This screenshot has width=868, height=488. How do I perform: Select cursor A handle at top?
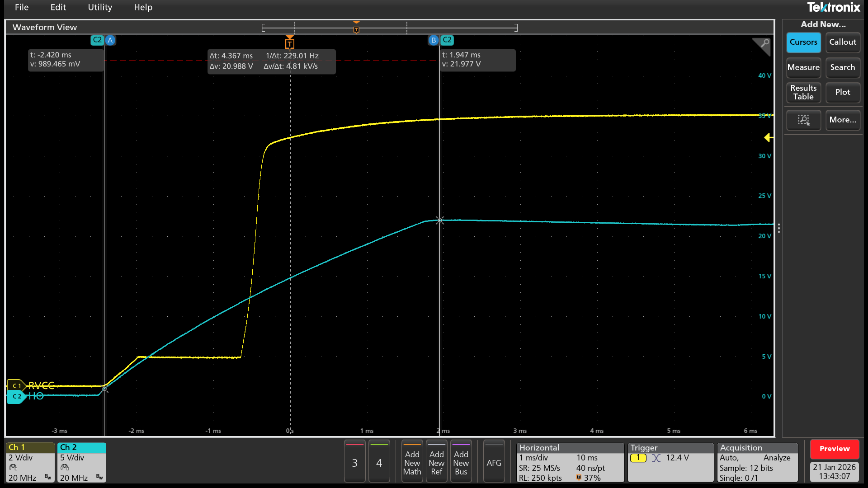(x=110, y=40)
